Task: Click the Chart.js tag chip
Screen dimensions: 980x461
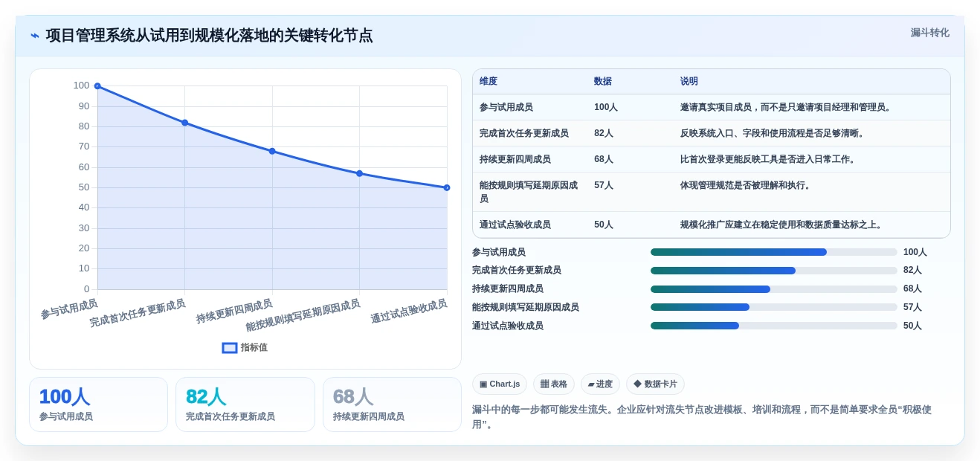Action: 500,384
